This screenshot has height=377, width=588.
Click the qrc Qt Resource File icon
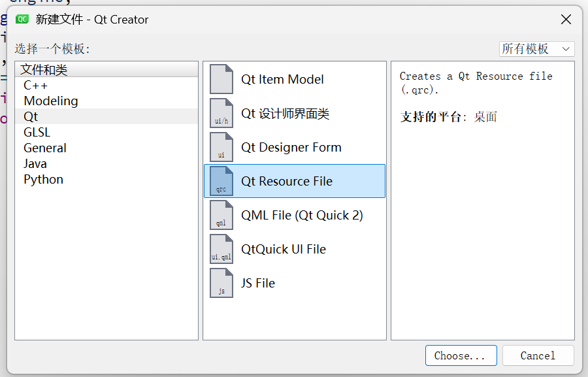[221, 181]
